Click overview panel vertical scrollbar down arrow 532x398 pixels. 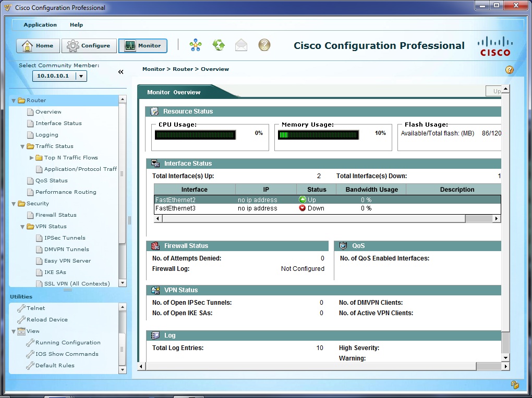tap(505, 358)
